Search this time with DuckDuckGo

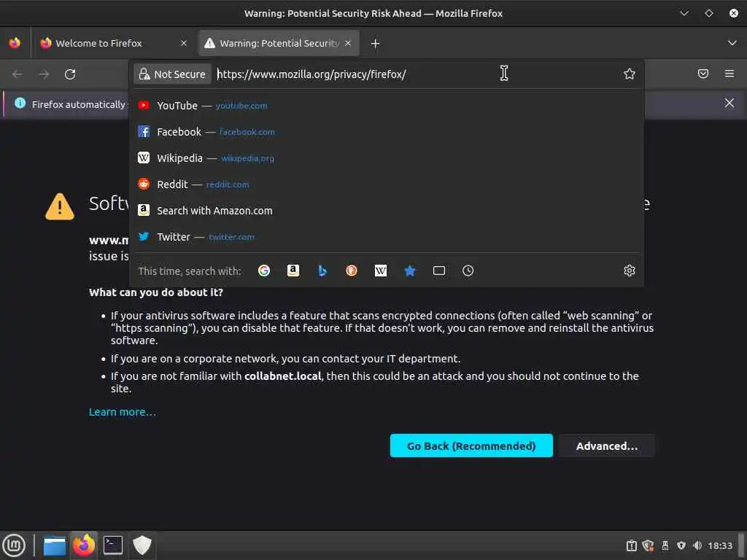[x=352, y=271]
